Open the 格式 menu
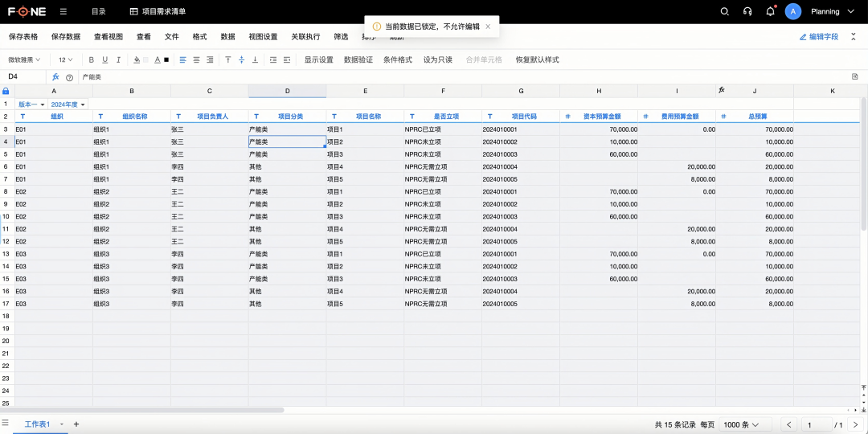 pyautogui.click(x=200, y=36)
